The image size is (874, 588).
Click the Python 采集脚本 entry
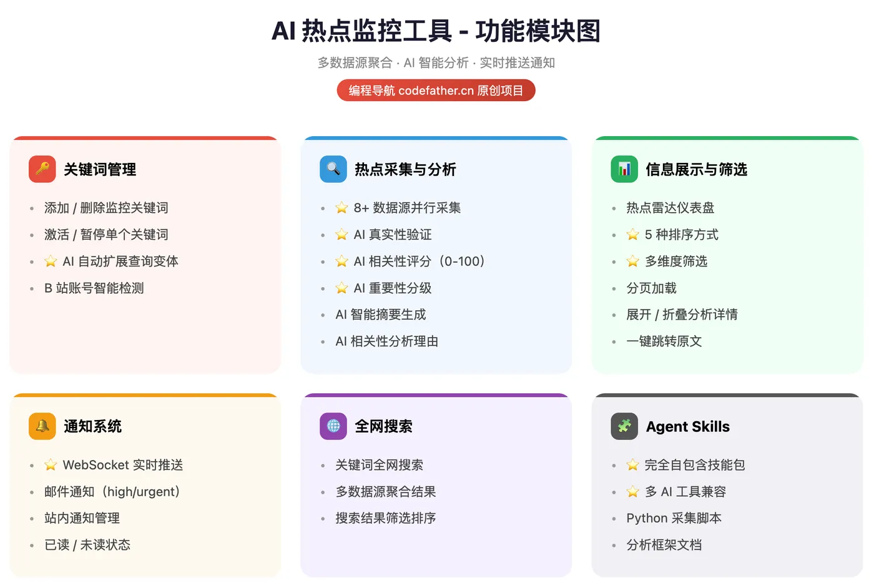click(x=674, y=518)
